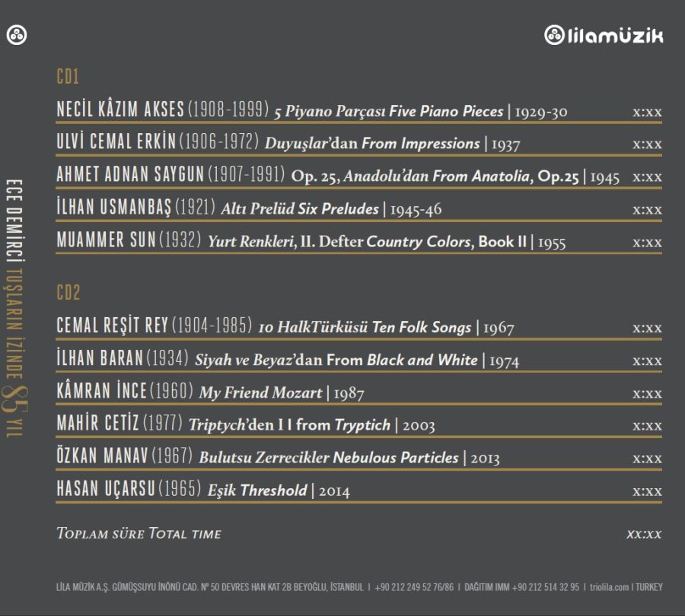Select the CD2 heading
Viewport: 685px width, 616px height.
pyautogui.click(x=68, y=293)
